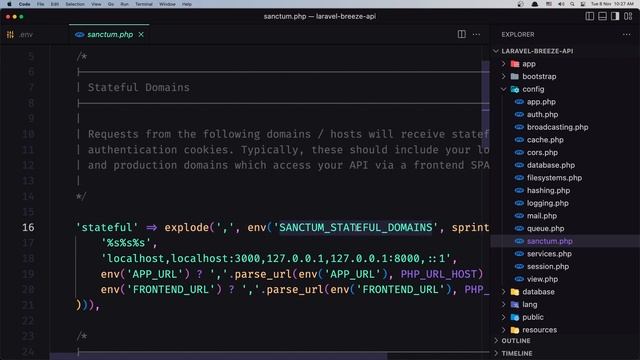Click line number 16 in the gutter
The height and width of the screenshot is (360, 640).
coord(28,227)
